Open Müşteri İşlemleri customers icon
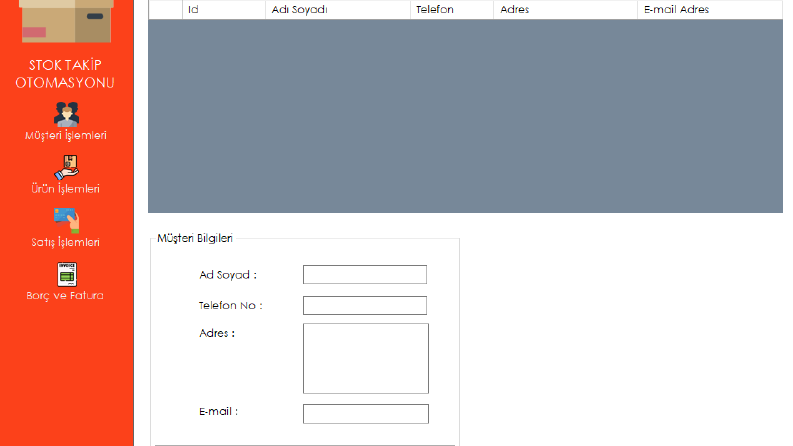 [66, 114]
